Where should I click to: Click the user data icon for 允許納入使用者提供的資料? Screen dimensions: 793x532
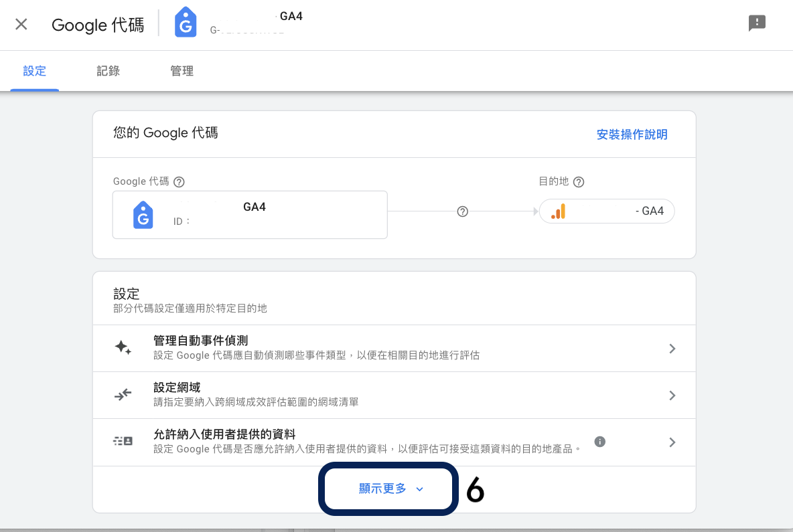pos(123,441)
